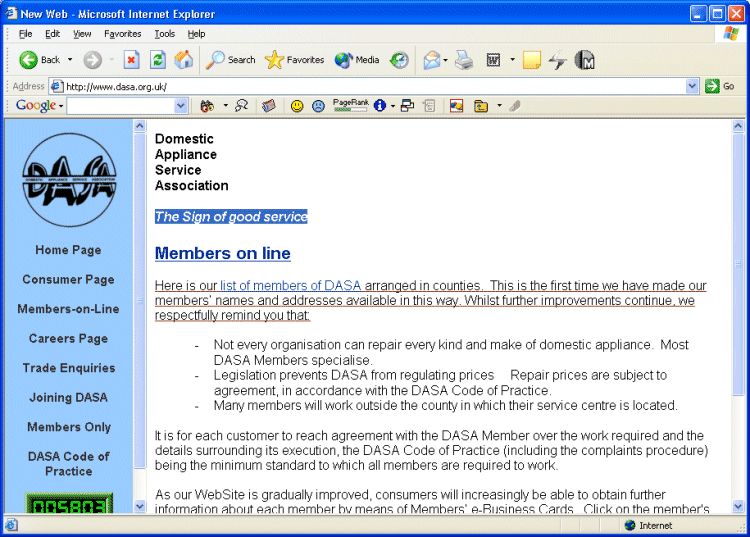Click the Google popup blocker icon
This screenshot has height=537, width=750.
point(407,106)
